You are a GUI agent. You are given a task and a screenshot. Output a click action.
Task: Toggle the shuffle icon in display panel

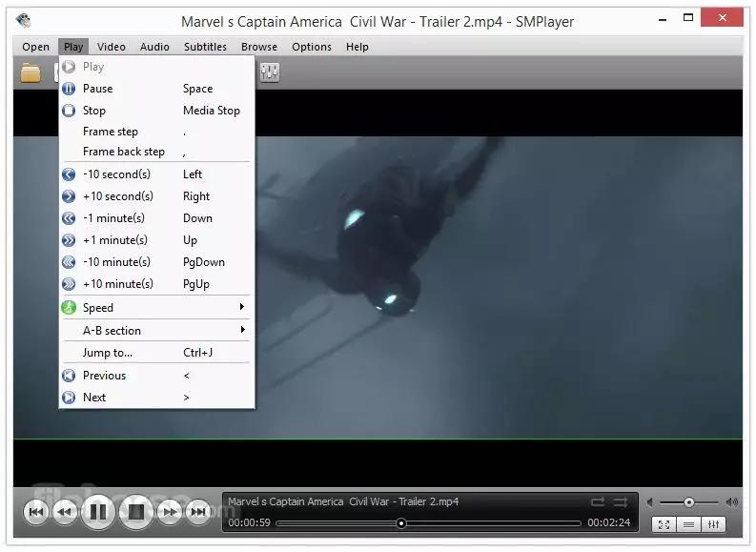(x=621, y=501)
